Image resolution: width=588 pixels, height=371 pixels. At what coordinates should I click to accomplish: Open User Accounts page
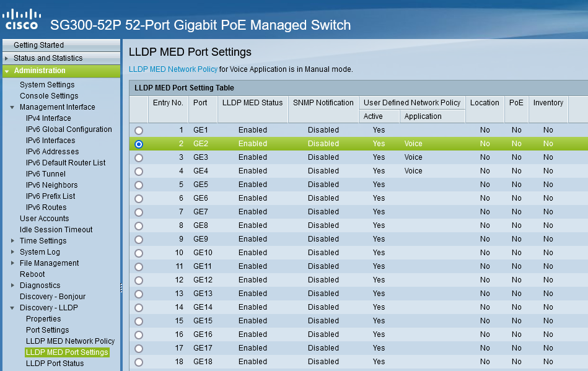[44, 219]
